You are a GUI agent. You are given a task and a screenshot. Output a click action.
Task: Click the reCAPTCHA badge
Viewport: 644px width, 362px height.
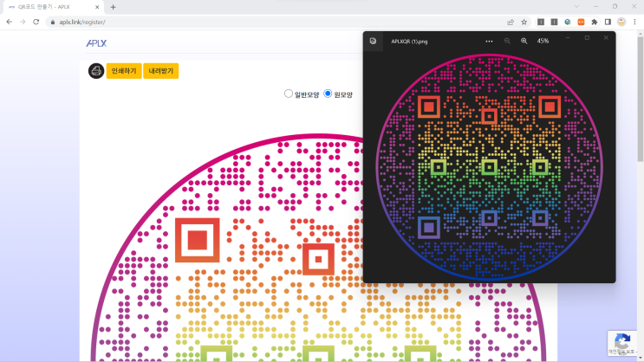click(x=622, y=343)
